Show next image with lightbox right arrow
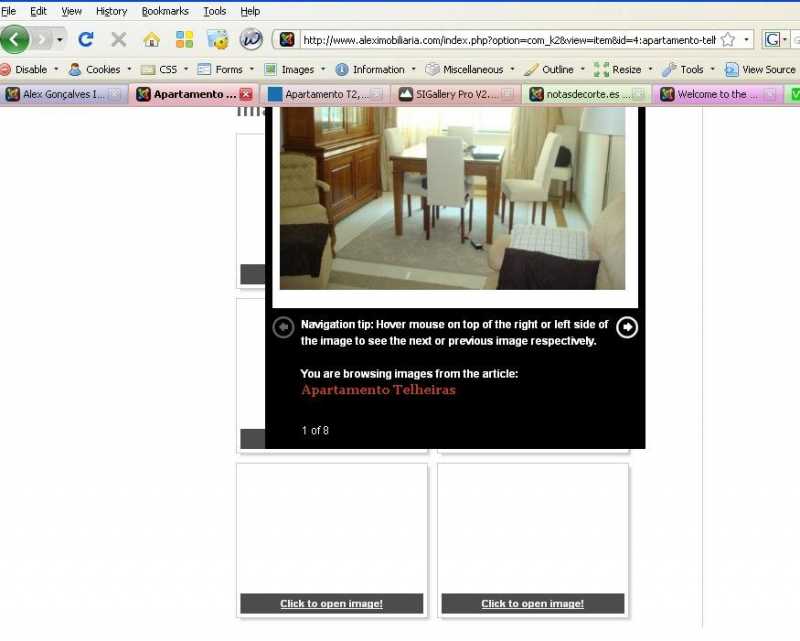Screen dimensions: 800x641 [x=627, y=327]
